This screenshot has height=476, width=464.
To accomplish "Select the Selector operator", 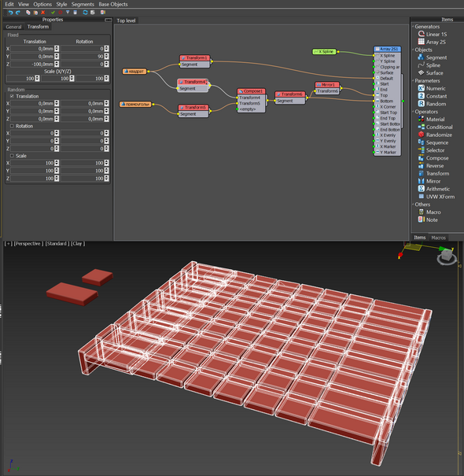I will (x=431, y=150).
